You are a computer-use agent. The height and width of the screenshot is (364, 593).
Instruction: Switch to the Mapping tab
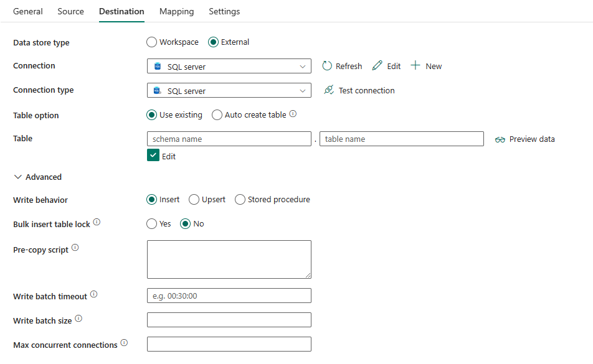coord(176,11)
